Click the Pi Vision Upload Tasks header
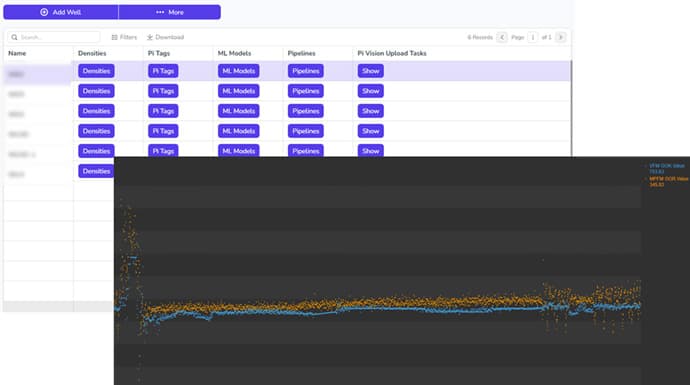690x385 pixels. tap(392, 53)
